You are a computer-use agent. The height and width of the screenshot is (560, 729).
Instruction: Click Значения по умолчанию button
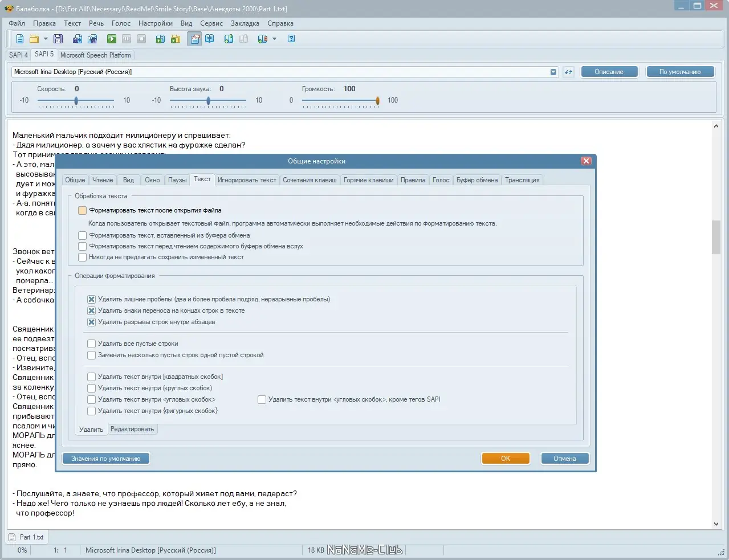click(106, 459)
